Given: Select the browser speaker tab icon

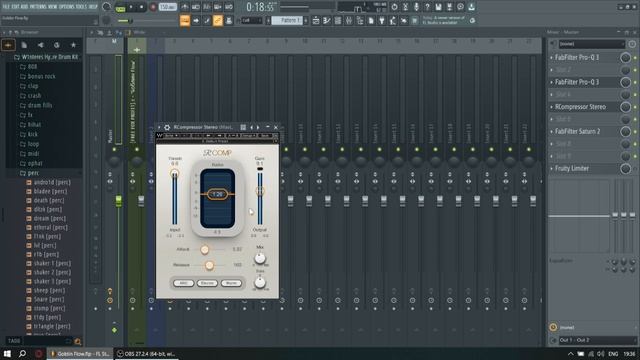Looking at the screenshot, I should click(x=40, y=45).
